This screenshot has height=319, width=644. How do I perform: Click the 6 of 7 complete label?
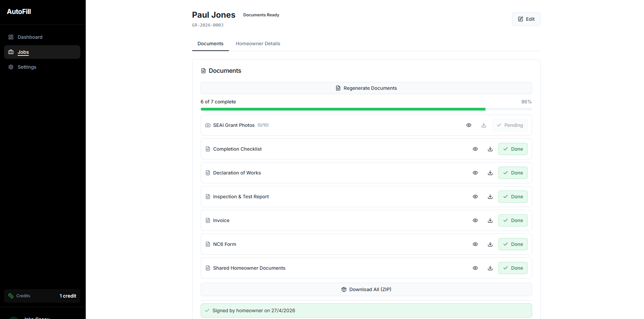pos(218,102)
